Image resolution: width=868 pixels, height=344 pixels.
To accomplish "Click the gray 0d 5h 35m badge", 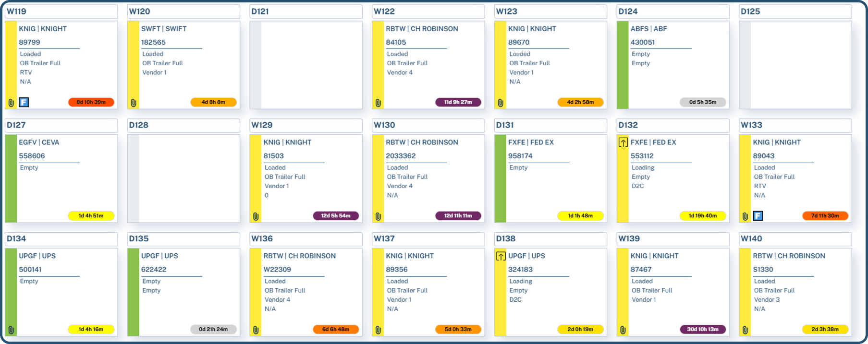I will (x=703, y=102).
